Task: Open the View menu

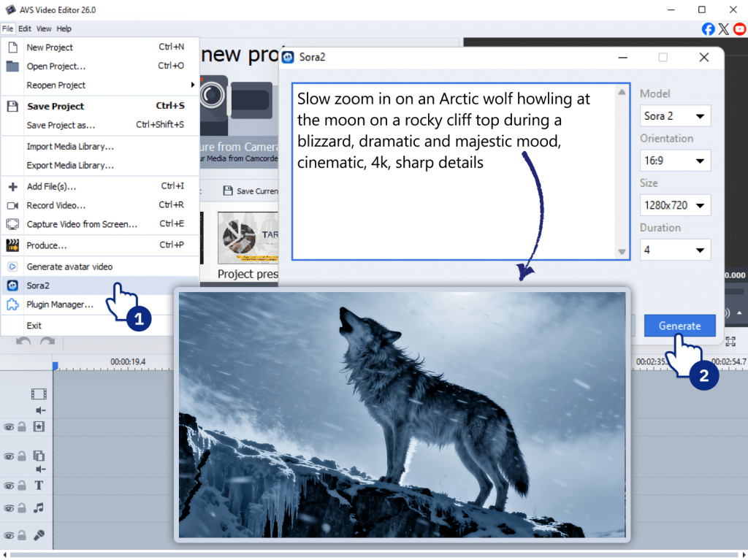Action: coord(44,28)
